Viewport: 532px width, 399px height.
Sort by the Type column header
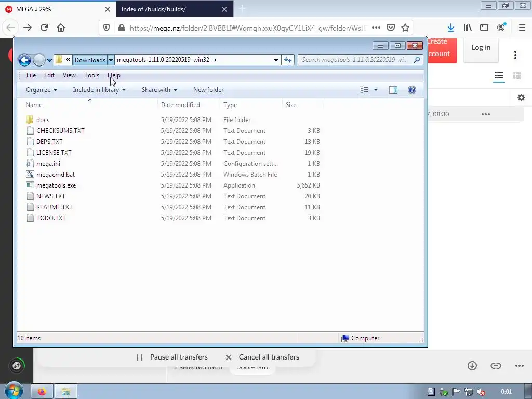pos(251,104)
